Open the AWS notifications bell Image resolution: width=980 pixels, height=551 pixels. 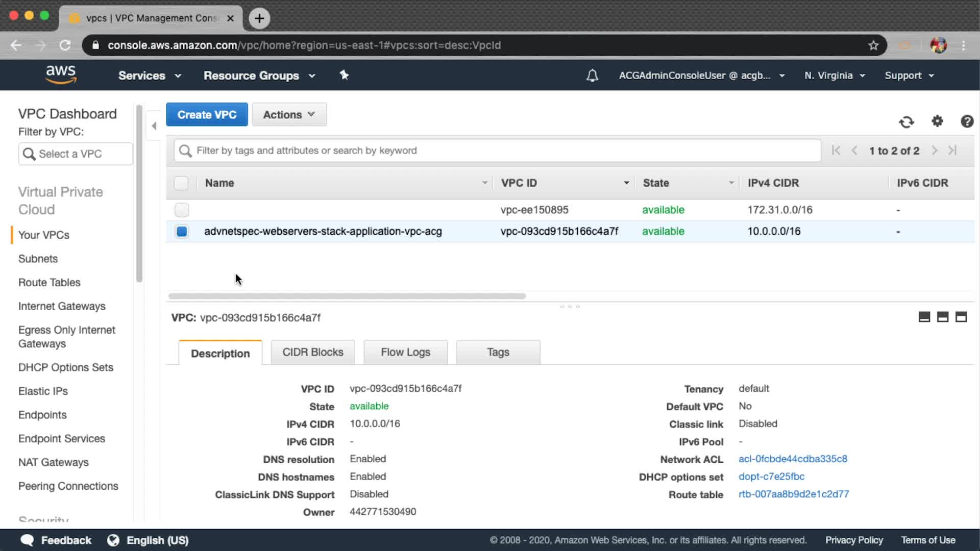[592, 76]
